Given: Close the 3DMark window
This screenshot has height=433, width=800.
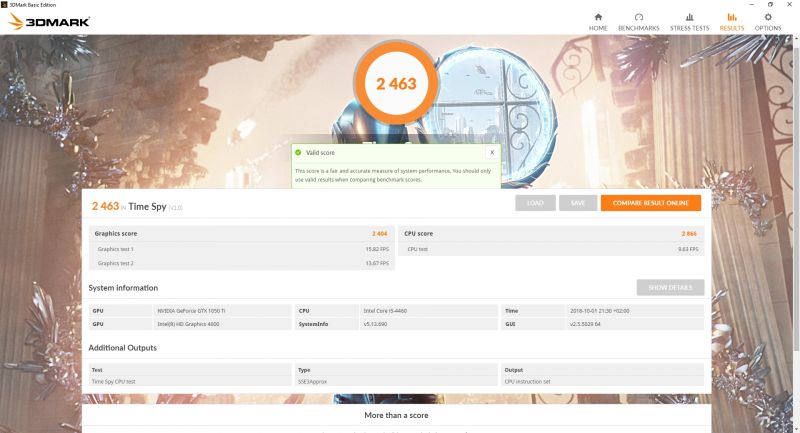Looking at the screenshot, I should click(x=790, y=5).
